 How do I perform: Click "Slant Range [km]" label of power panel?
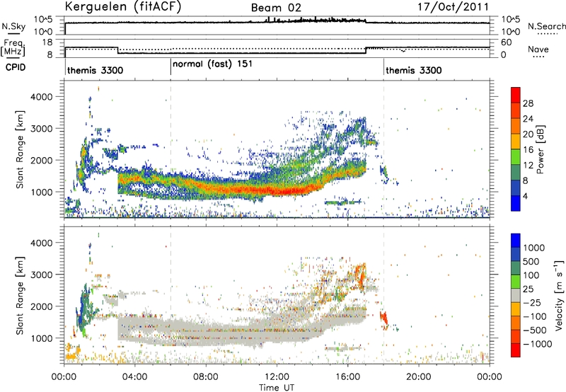click(20, 149)
